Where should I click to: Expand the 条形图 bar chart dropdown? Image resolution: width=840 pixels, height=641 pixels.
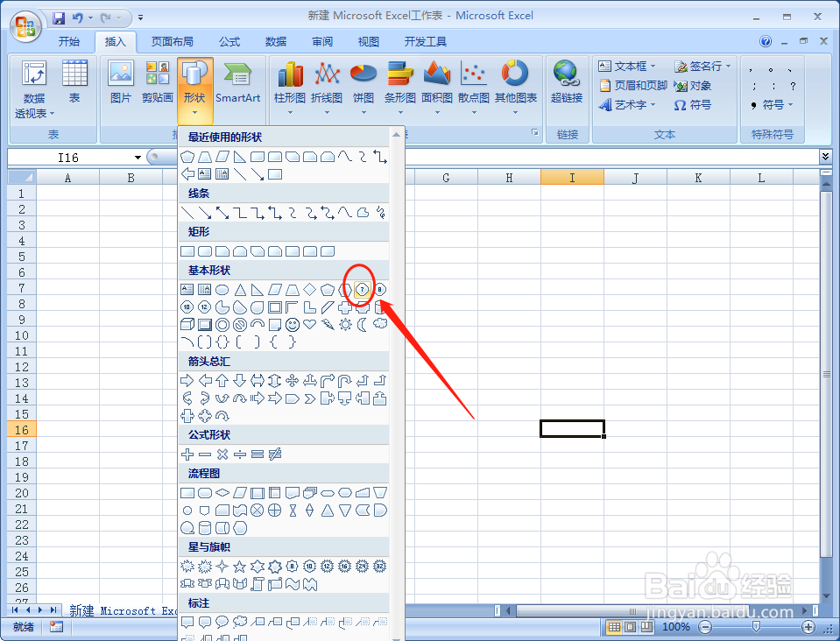point(399,112)
